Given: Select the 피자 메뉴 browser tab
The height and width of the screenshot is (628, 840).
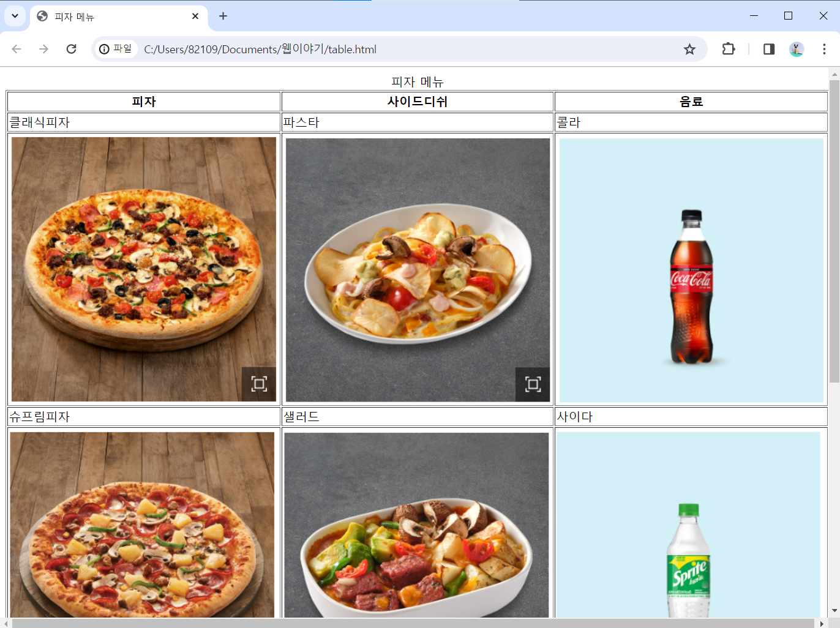Looking at the screenshot, I should coord(119,17).
